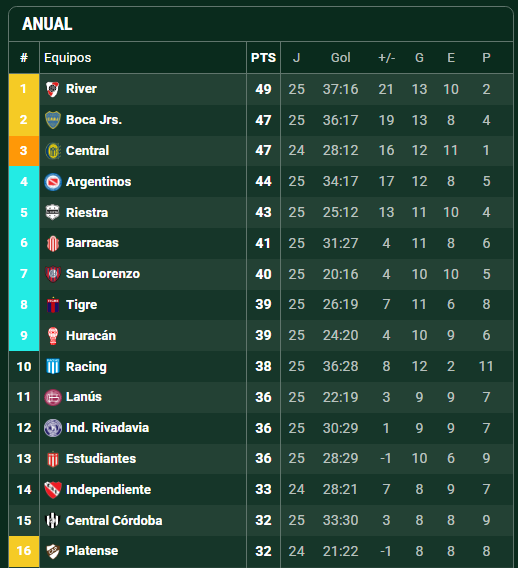Open the Tigre team name link
The height and width of the screenshot is (568, 518).
coord(82,305)
